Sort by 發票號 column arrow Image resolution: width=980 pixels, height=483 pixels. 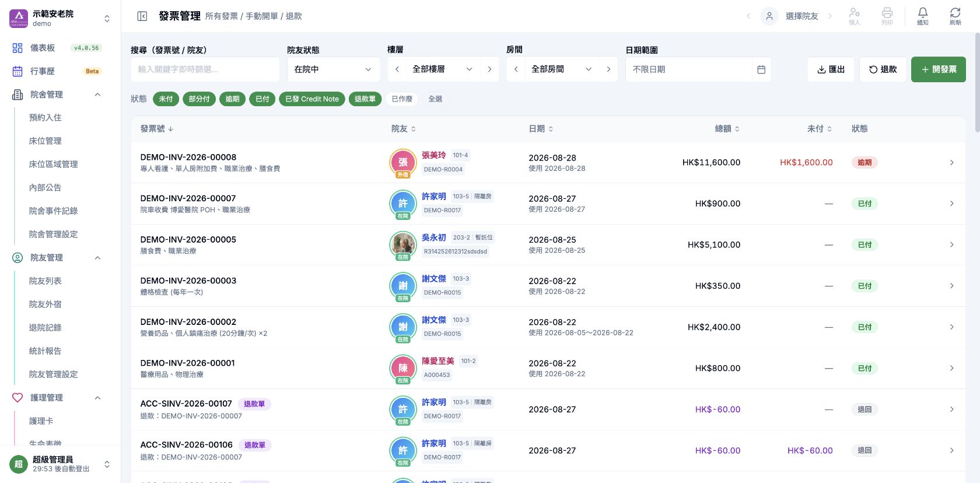(x=171, y=129)
